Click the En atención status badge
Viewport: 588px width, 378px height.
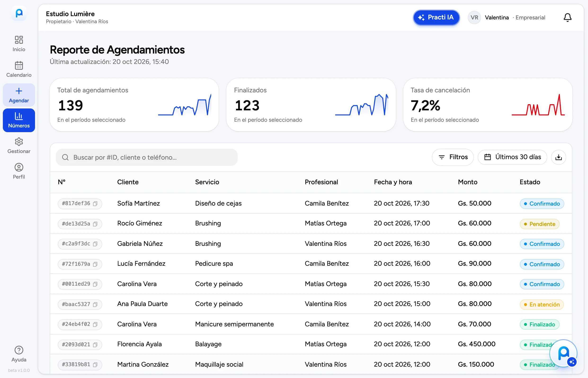pyautogui.click(x=542, y=304)
